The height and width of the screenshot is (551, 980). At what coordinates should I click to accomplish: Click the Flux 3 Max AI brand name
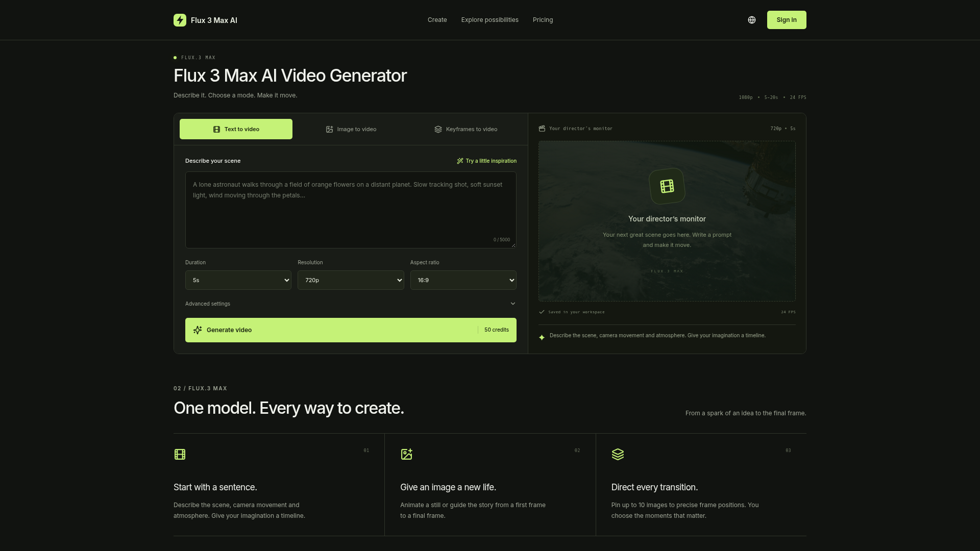(x=214, y=20)
